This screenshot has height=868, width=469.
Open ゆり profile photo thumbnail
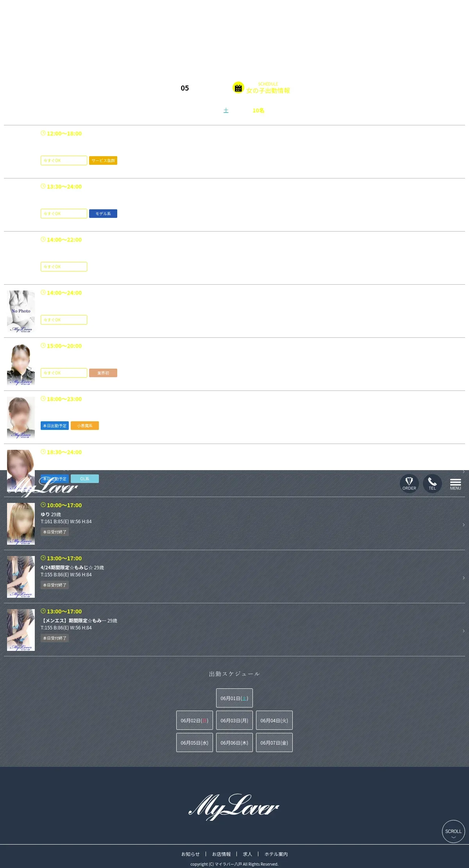21,524
